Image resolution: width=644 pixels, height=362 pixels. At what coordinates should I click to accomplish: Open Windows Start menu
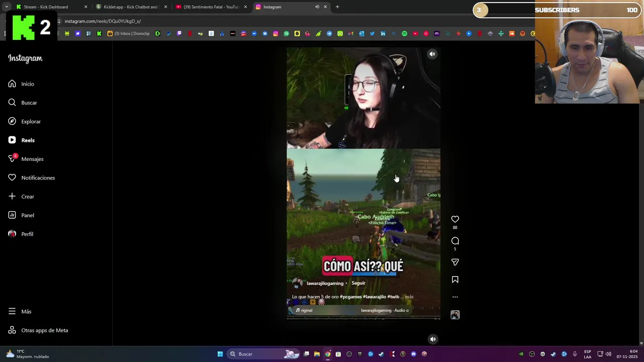click(x=220, y=354)
